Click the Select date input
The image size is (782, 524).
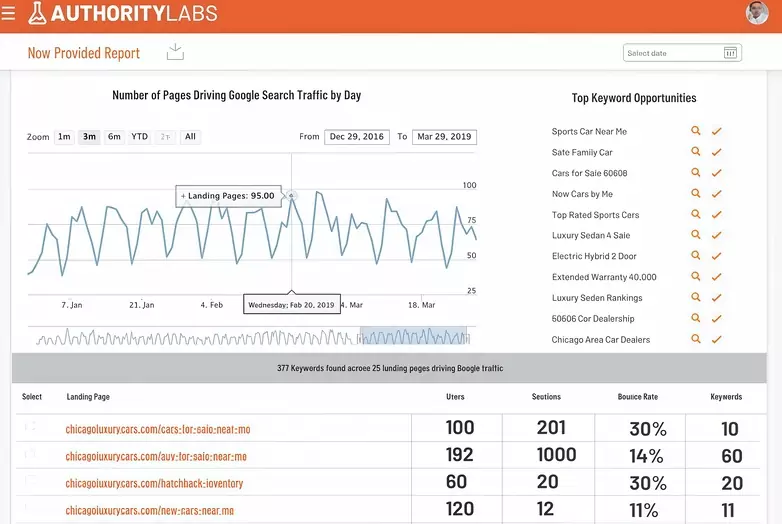(682, 53)
